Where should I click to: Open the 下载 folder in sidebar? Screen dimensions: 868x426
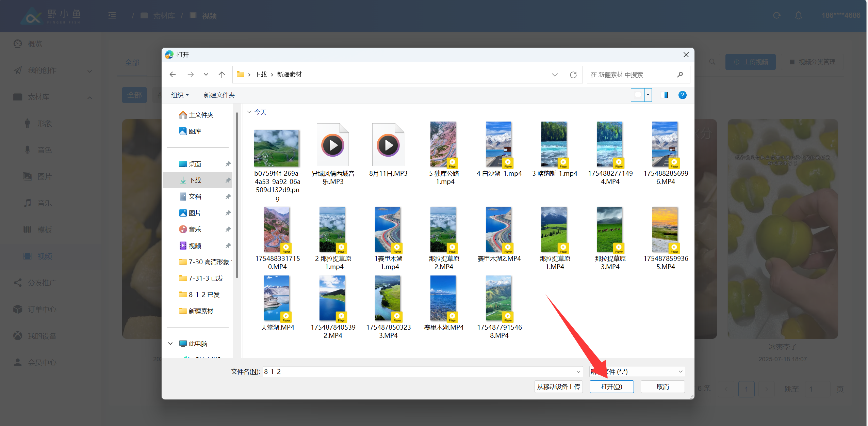coord(195,180)
